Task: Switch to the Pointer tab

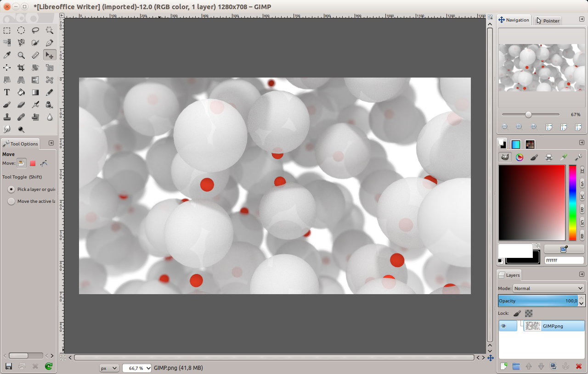Action: tap(548, 21)
